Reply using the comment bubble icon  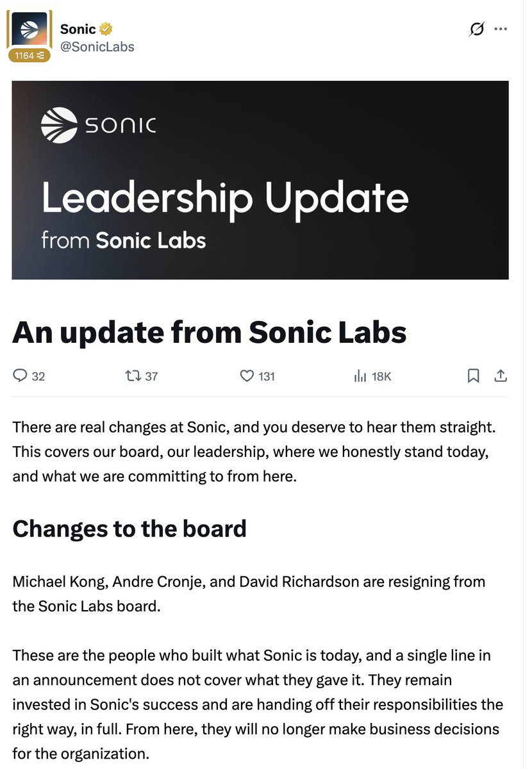point(29,376)
